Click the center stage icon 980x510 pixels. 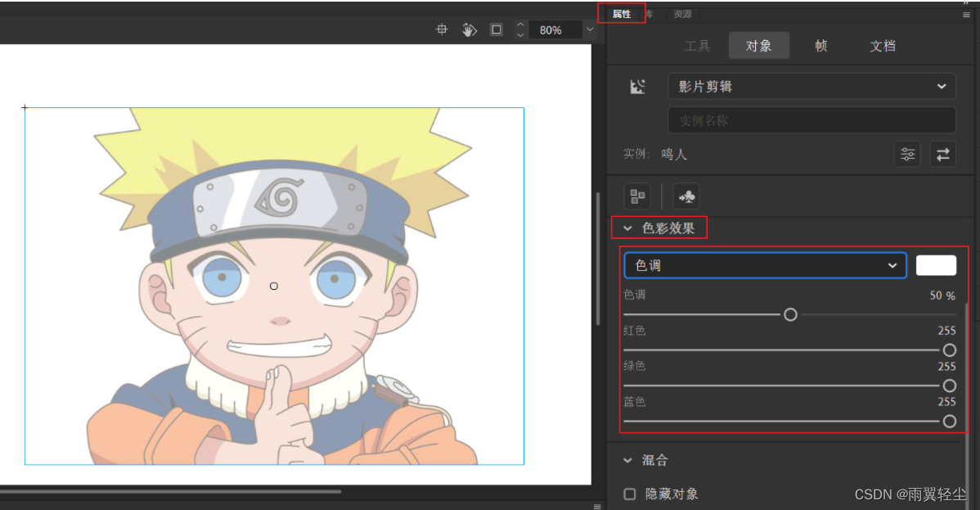(442, 29)
